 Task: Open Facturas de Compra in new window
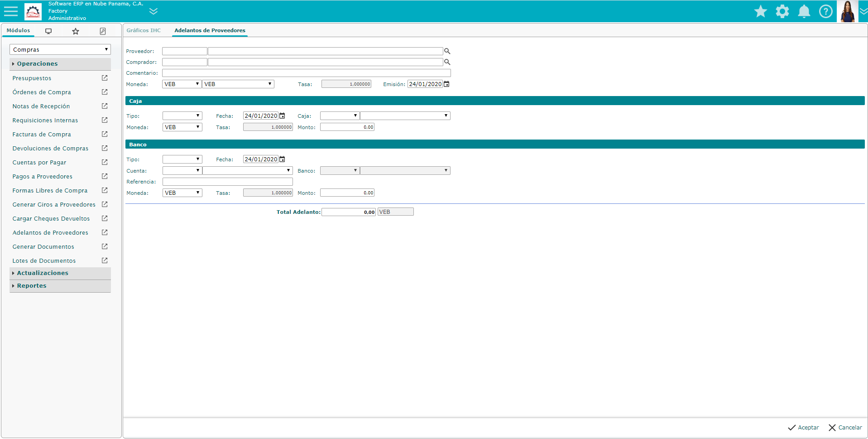105,134
